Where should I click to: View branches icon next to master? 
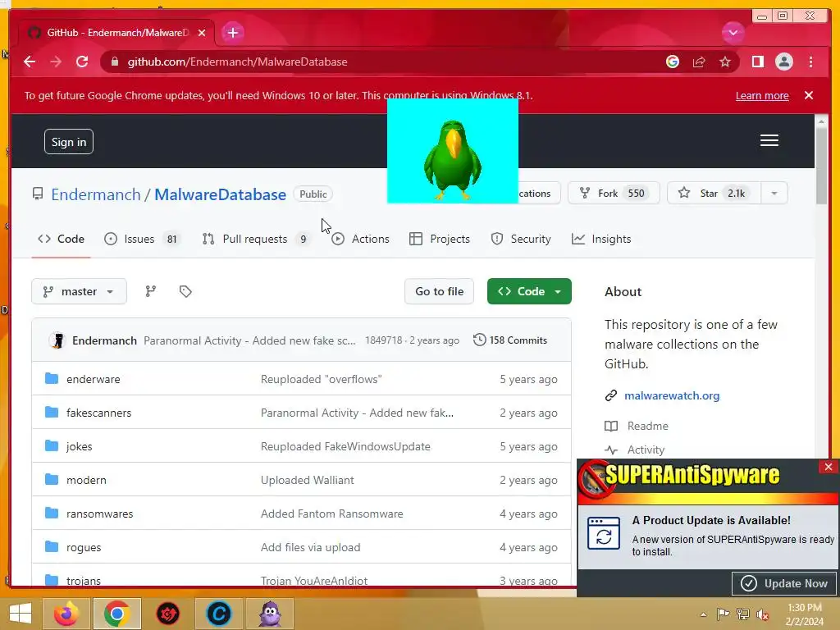point(151,291)
